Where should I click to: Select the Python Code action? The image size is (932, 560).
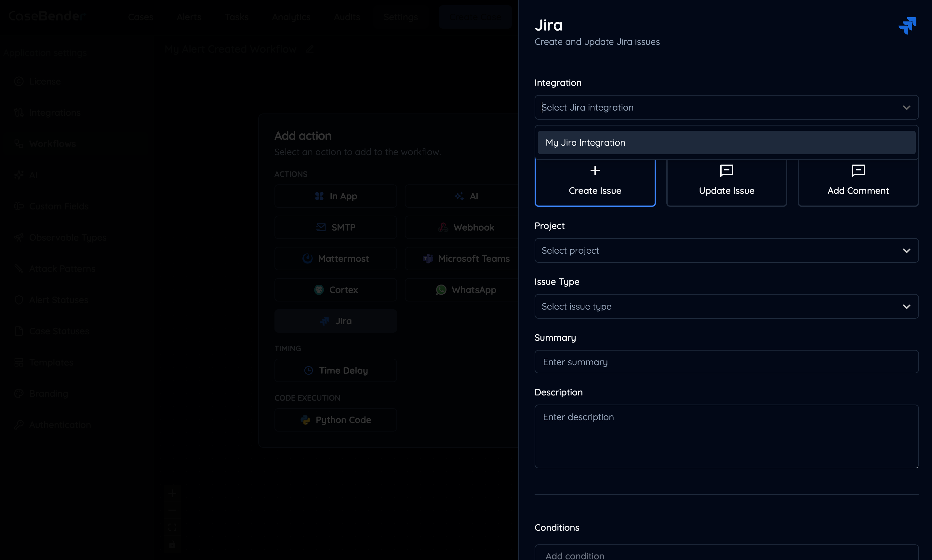point(336,419)
